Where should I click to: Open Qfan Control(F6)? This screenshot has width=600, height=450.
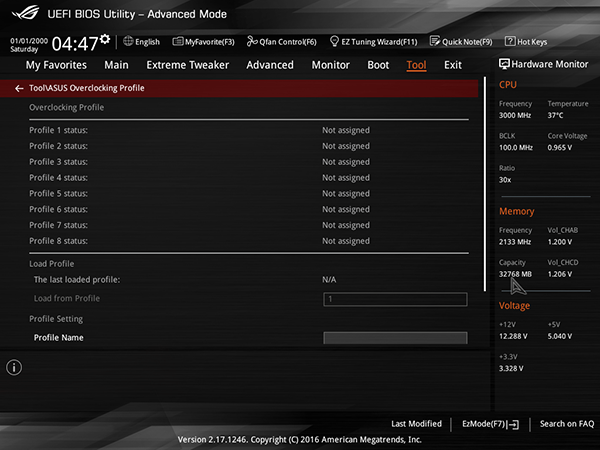[x=288, y=42]
